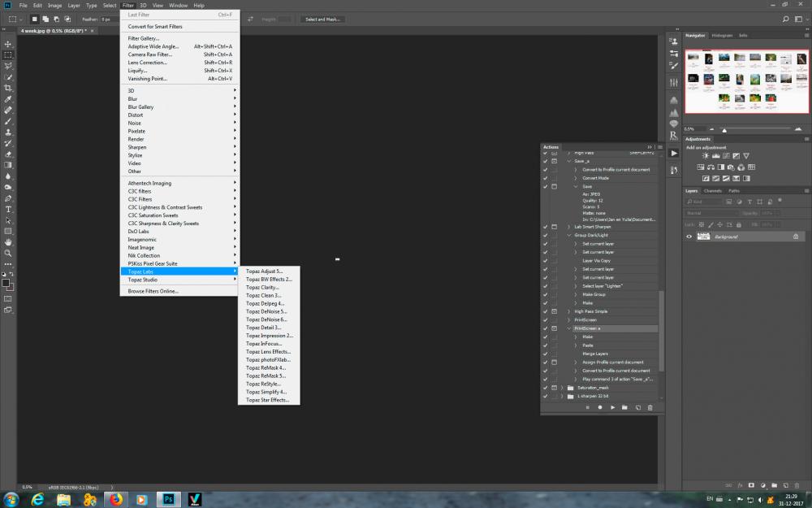Select the Eraser tool

click(8, 154)
